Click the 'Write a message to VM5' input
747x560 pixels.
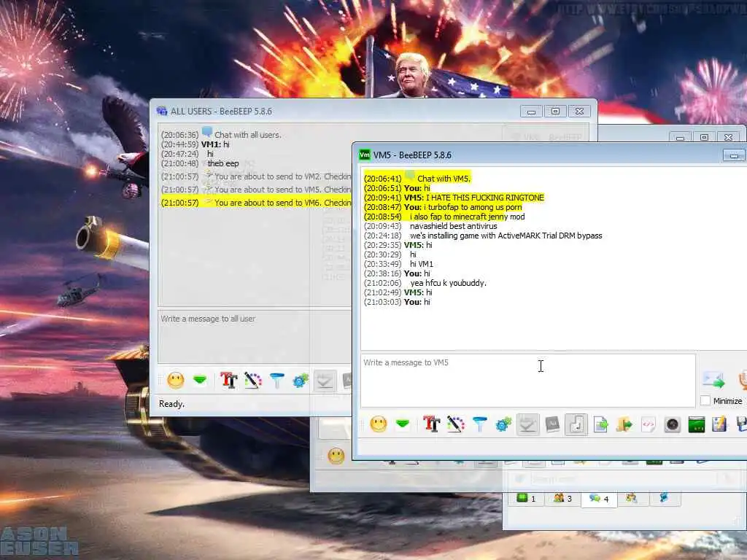(528, 380)
